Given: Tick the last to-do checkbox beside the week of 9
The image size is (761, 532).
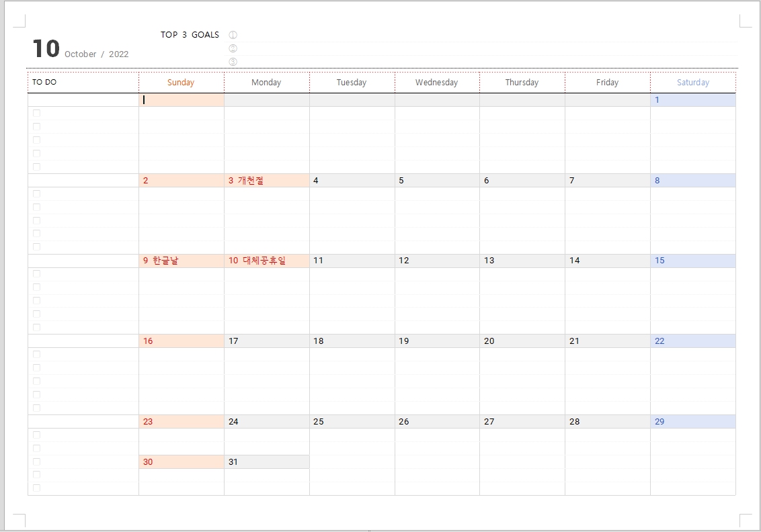Looking at the screenshot, I should (36, 327).
